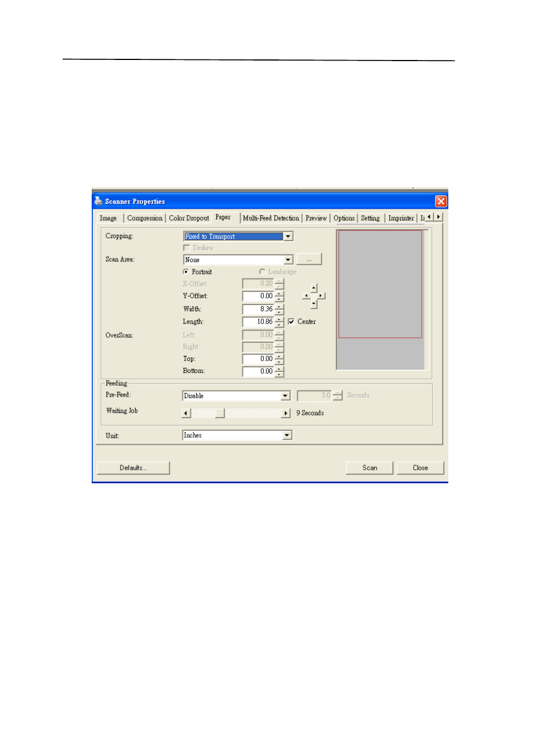Viewport: 540px width, 756px height.
Task: Switch to the Preview tab
Action: [316, 218]
